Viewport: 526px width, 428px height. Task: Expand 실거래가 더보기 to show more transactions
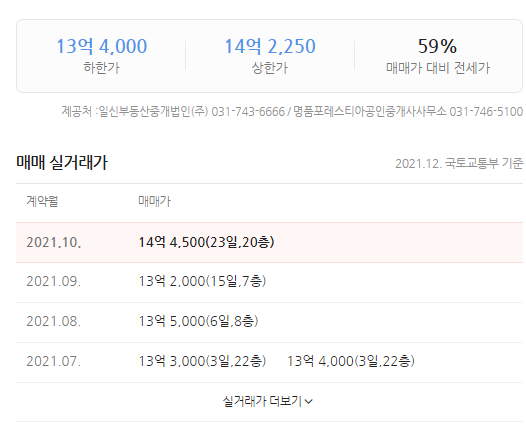click(x=268, y=401)
